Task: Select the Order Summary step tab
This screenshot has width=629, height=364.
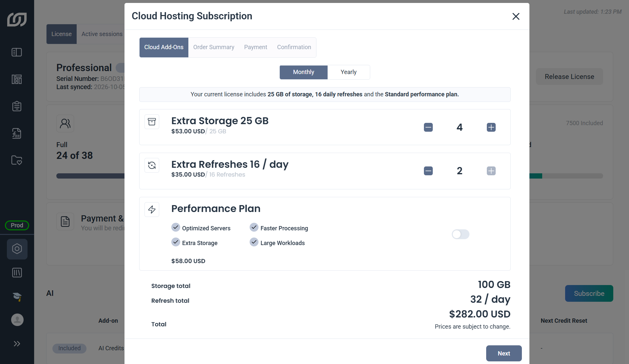Action: pos(214,48)
